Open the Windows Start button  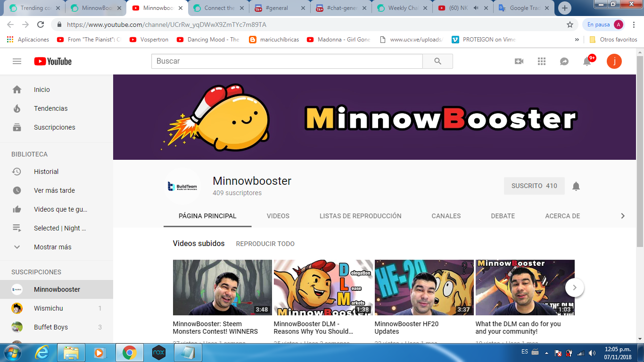[x=12, y=353]
